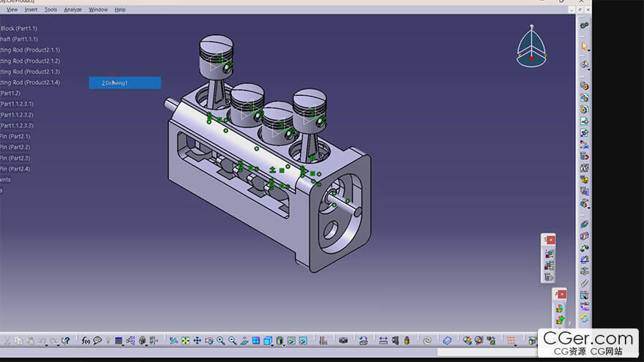Click the Update spiral icon
The height and width of the screenshot is (362, 644).
(427, 341)
